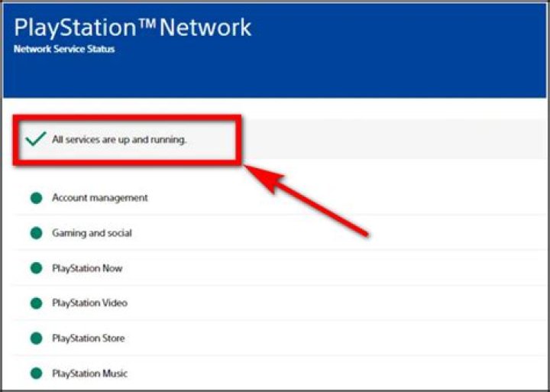
Task: Open the Gaming and social service row
Action: coord(280,233)
